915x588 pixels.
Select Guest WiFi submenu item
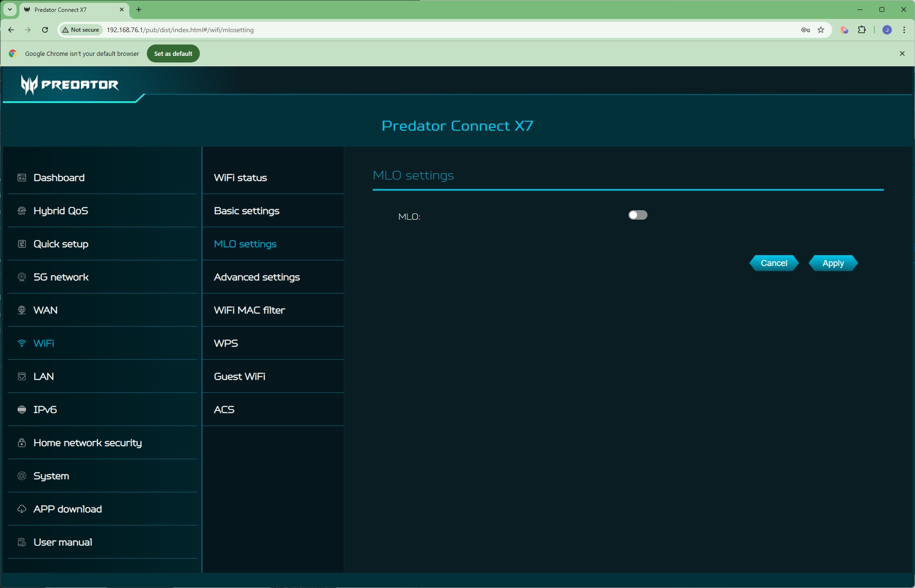pyautogui.click(x=239, y=376)
